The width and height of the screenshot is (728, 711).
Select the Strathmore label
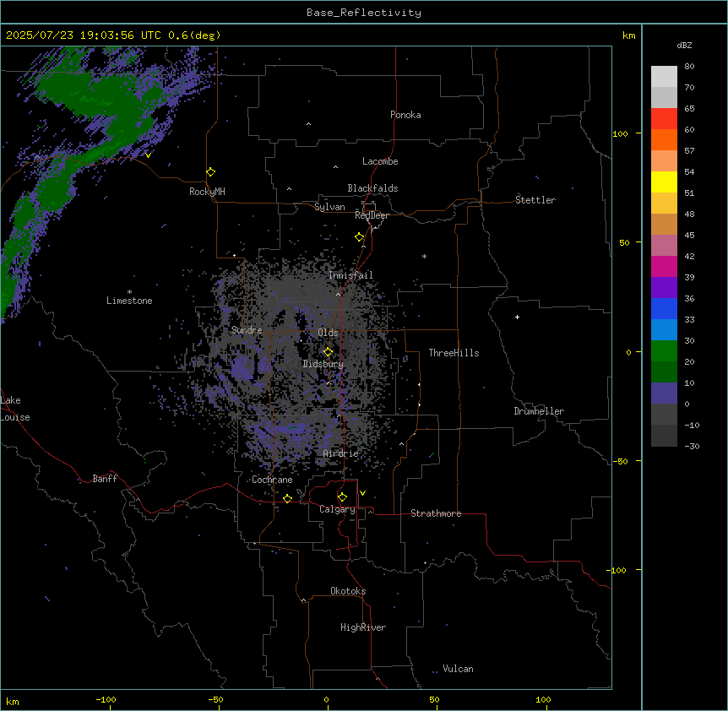coord(436,513)
